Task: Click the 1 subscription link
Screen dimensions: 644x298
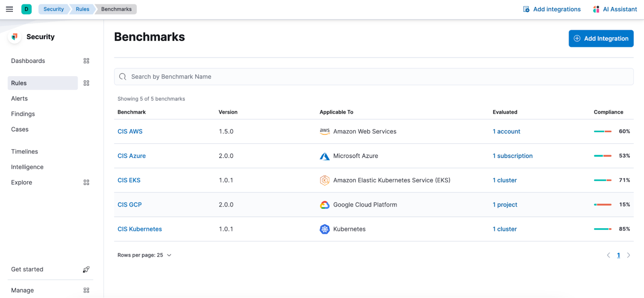Action: [x=512, y=156]
